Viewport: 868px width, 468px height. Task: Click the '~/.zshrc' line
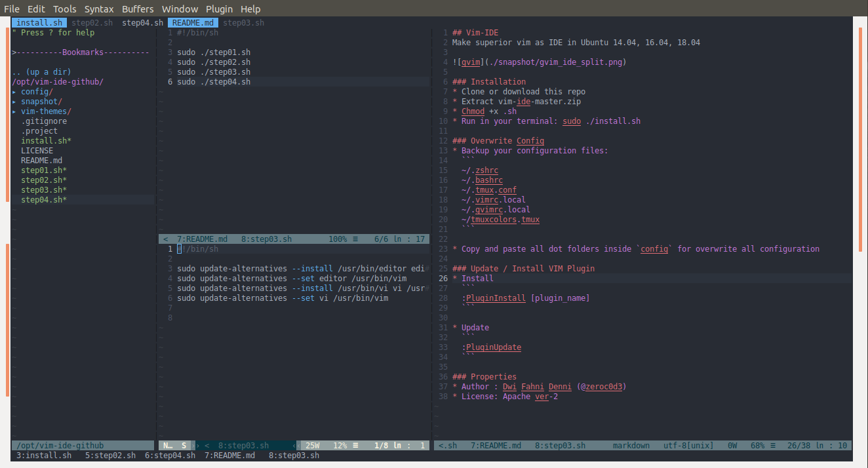(x=480, y=170)
